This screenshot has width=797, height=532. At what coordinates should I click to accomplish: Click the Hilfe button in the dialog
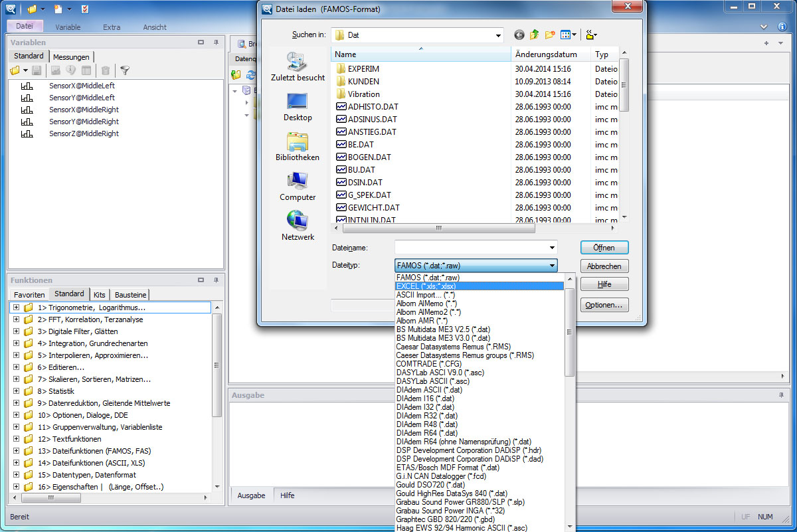coord(604,284)
